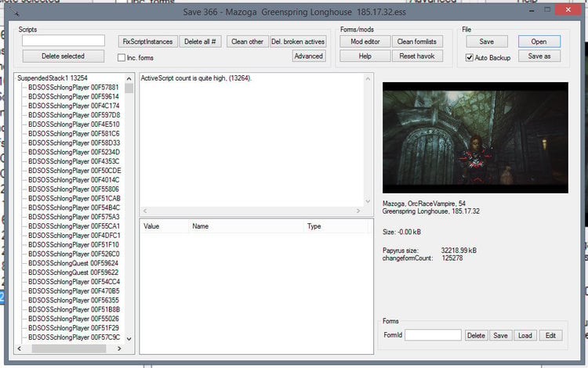The width and height of the screenshot is (588, 368).
Task: Click the Clean formlists button
Action: tap(417, 41)
